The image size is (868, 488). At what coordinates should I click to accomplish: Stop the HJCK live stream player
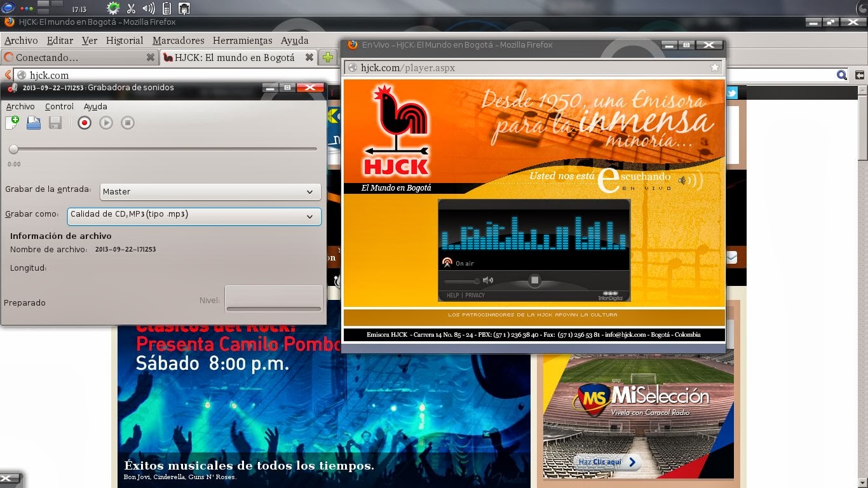coord(534,280)
